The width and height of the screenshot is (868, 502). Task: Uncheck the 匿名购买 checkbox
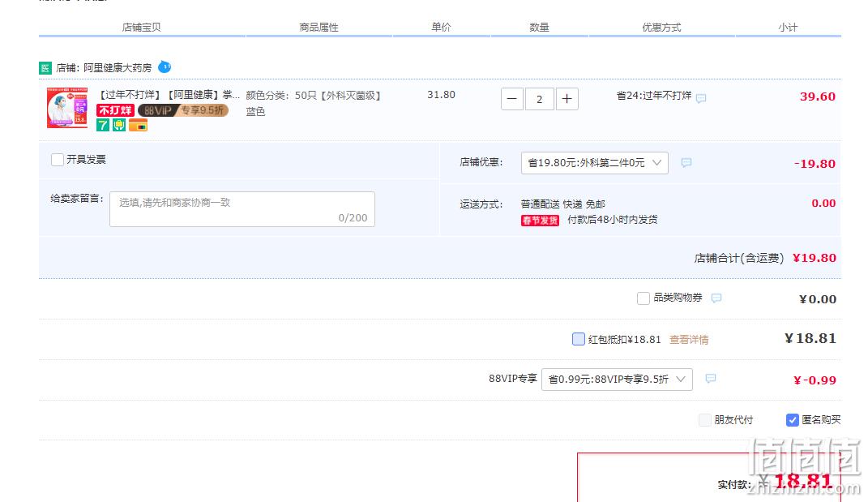tap(792, 420)
